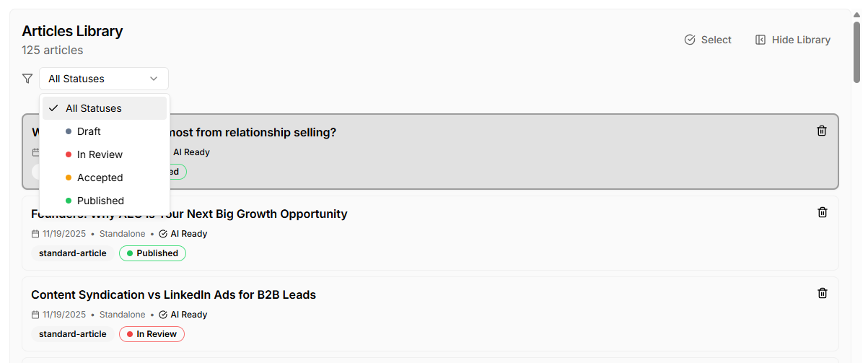The image size is (868, 363).
Task: Delete the relationship selling article
Action: 822,131
